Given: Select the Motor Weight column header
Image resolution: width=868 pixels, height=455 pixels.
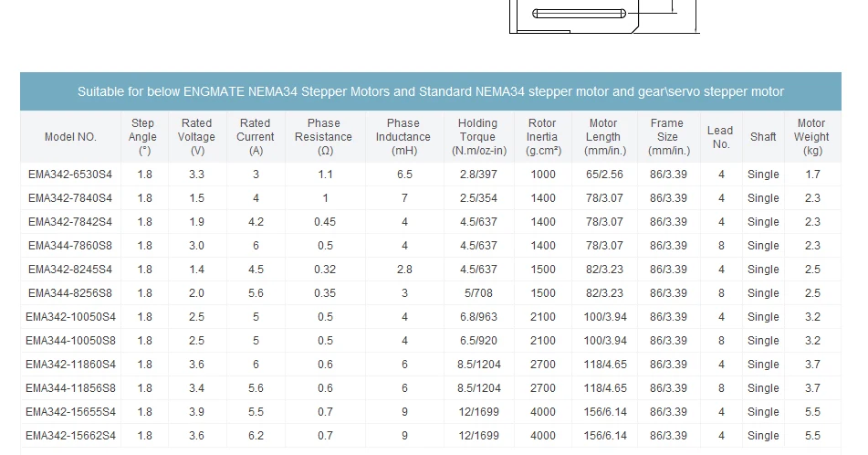Looking at the screenshot, I should click(812, 137).
